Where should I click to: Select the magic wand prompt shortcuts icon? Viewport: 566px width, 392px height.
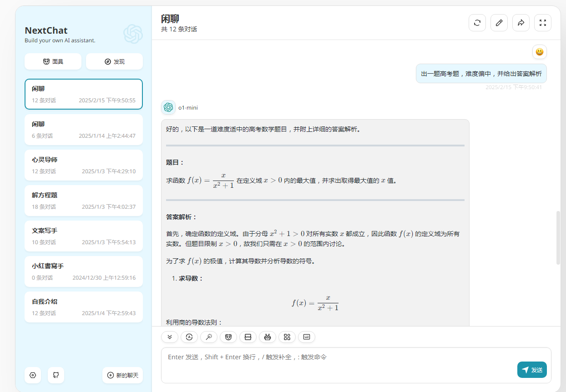[209, 337]
